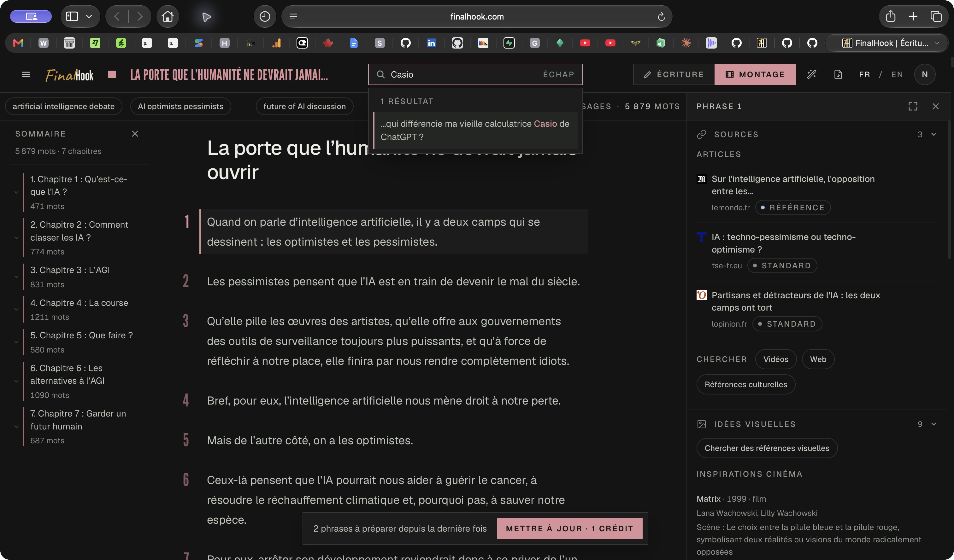
Task: Expand Phrase 1 panel to fullscreen
Action: pyautogui.click(x=913, y=106)
